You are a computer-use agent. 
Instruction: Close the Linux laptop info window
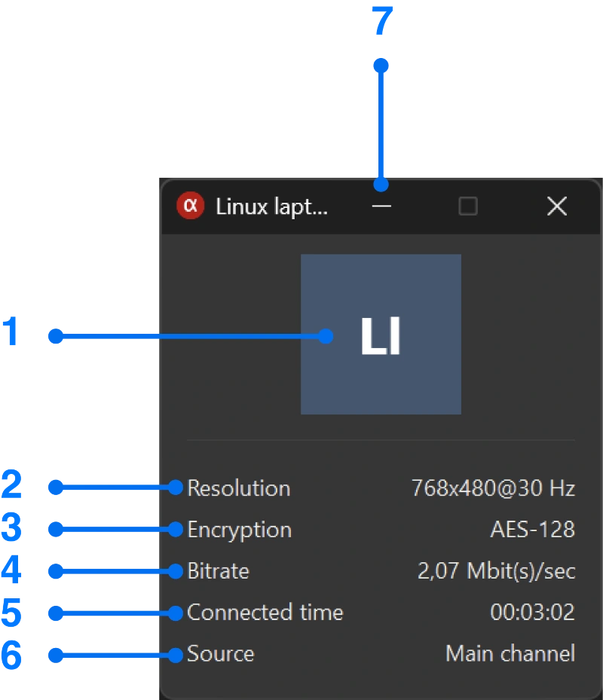click(x=556, y=206)
